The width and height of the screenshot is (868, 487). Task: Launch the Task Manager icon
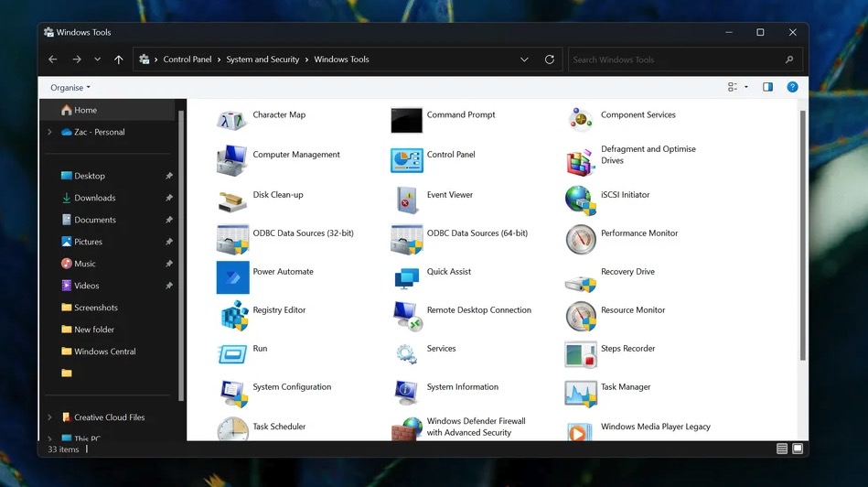(x=581, y=394)
